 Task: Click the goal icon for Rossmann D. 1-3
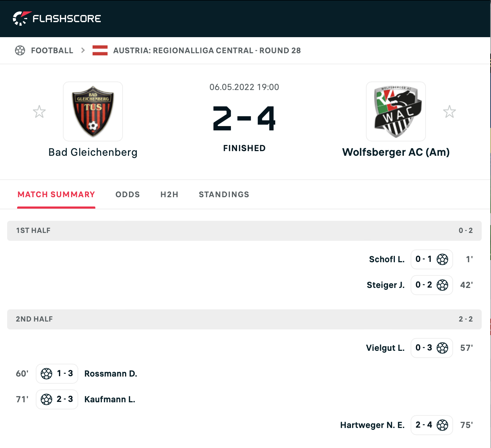pyautogui.click(x=46, y=374)
